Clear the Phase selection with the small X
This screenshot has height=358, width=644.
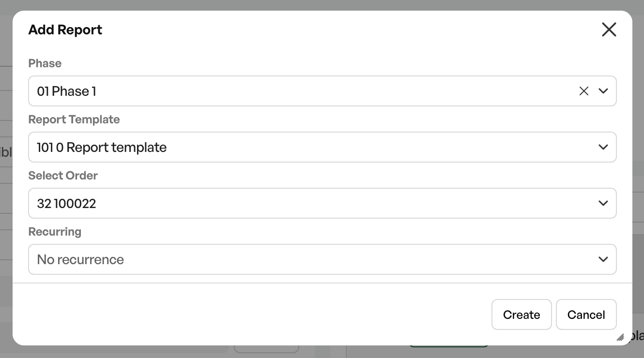[x=583, y=91]
